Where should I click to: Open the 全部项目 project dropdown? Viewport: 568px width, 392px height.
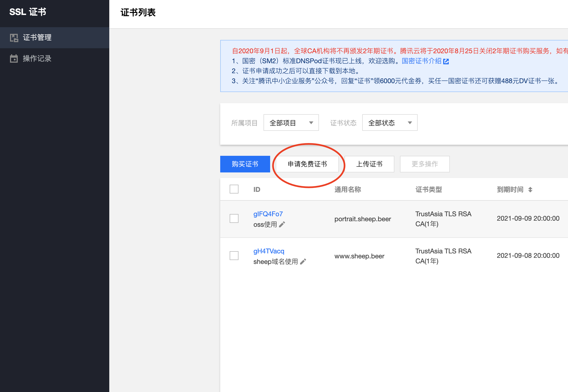point(291,123)
